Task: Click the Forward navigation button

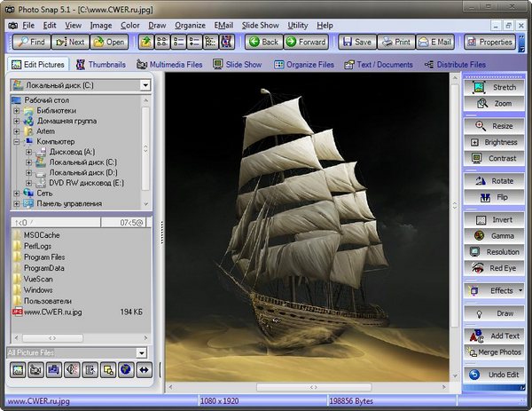Action: point(306,42)
